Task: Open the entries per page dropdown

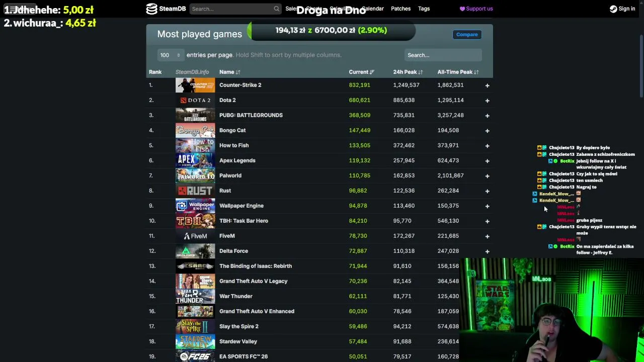Action: click(170, 55)
